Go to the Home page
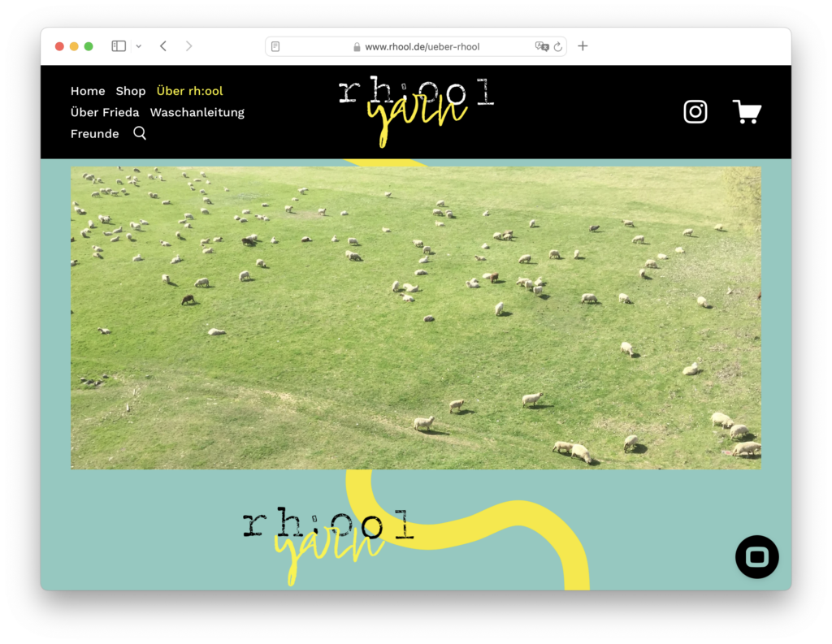Screen dimensions: 832x644 [88, 91]
